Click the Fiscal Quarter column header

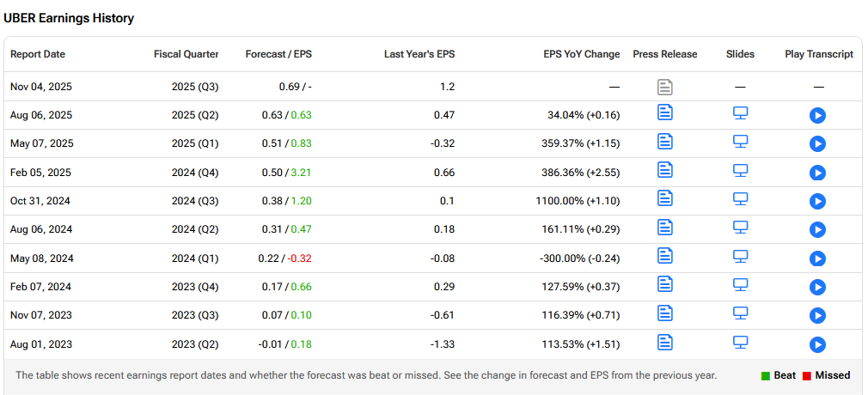coord(186,54)
